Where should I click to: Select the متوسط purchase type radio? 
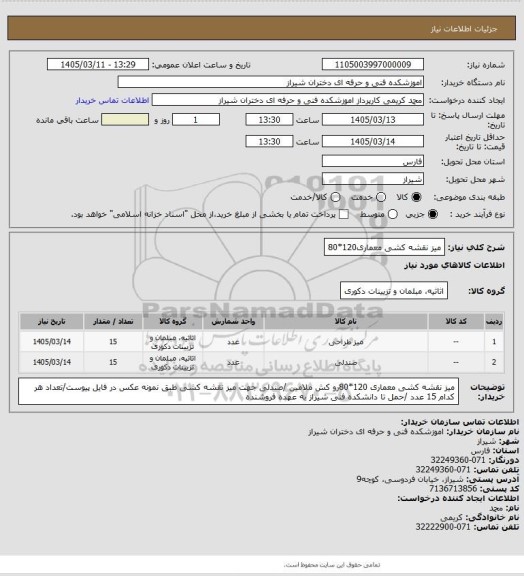click(x=393, y=214)
